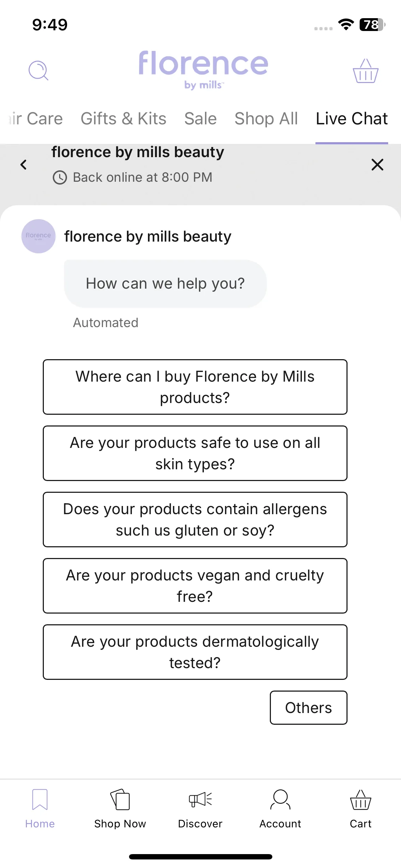Image resolution: width=401 pixels, height=868 pixels.
Task: Ask if products are safe for all skin types
Action: coord(195,453)
